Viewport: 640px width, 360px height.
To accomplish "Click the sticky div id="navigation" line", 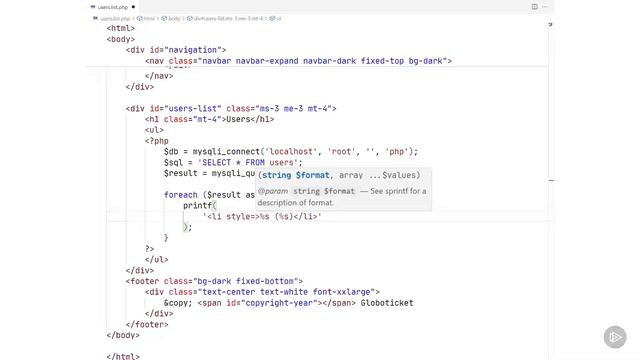I will pos(176,50).
